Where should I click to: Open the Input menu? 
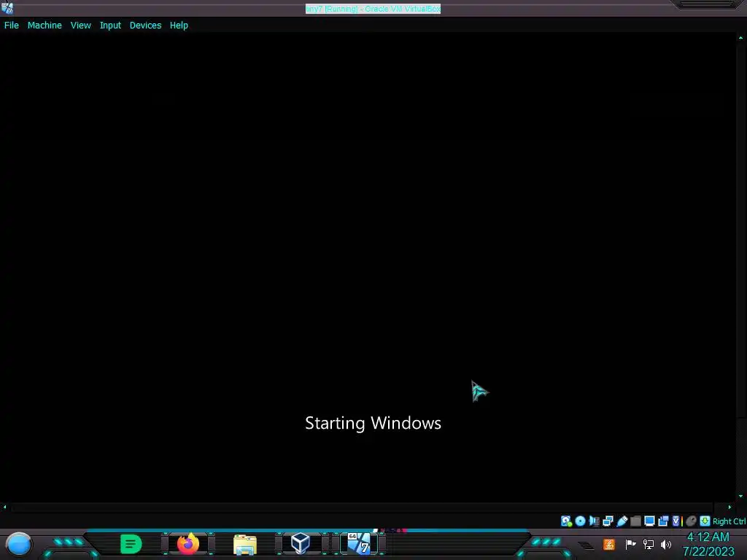coord(110,26)
